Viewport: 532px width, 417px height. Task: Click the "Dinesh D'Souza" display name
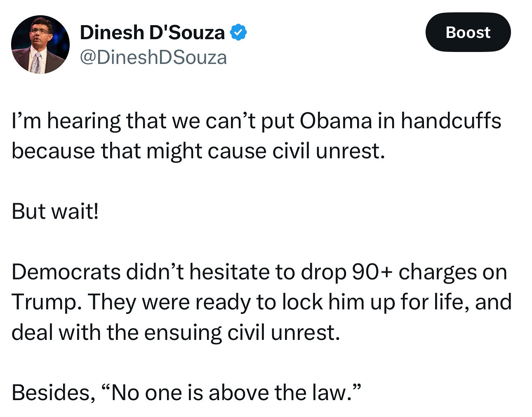152,33
